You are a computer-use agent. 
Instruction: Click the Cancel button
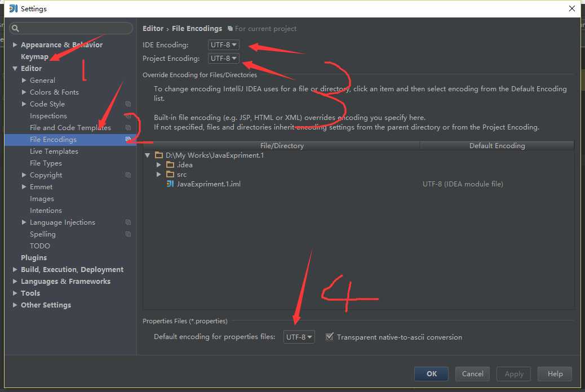[x=472, y=374]
